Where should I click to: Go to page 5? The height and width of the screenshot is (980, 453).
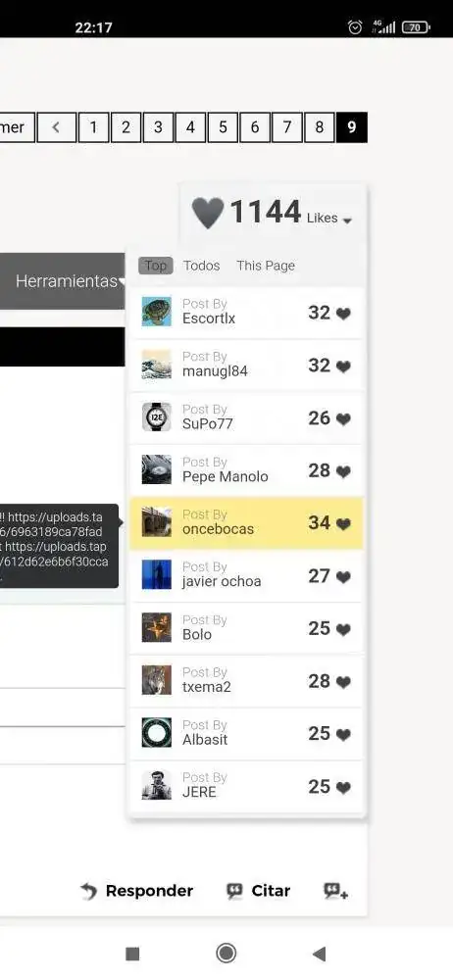(x=223, y=127)
